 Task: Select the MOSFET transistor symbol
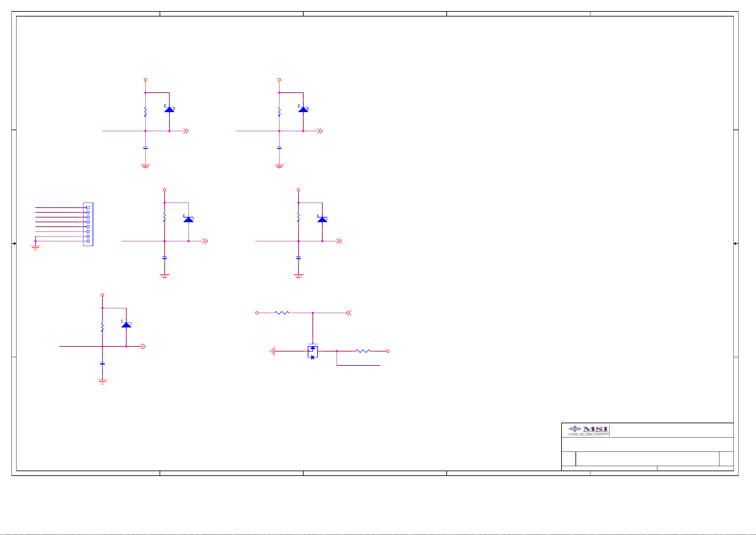[x=312, y=351]
